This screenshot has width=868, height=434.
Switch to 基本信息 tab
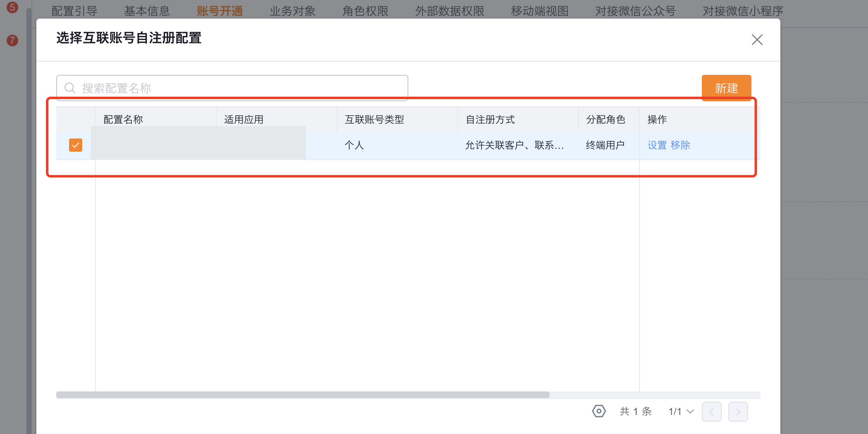point(147,11)
